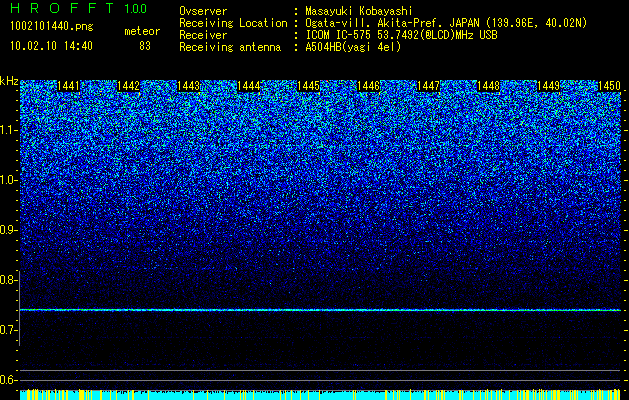The width and height of the screenshot is (629, 400).
Task: Click the Receiving Location label
Action: [233, 23]
